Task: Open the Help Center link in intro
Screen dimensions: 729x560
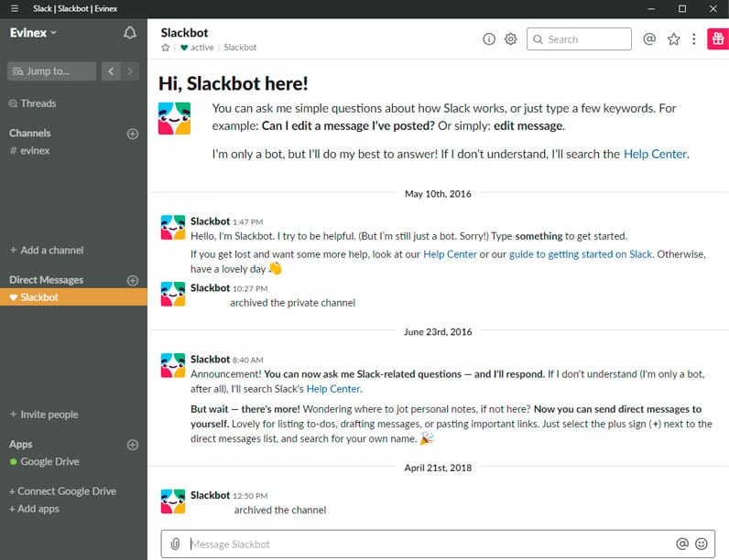Action: click(655, 154)
